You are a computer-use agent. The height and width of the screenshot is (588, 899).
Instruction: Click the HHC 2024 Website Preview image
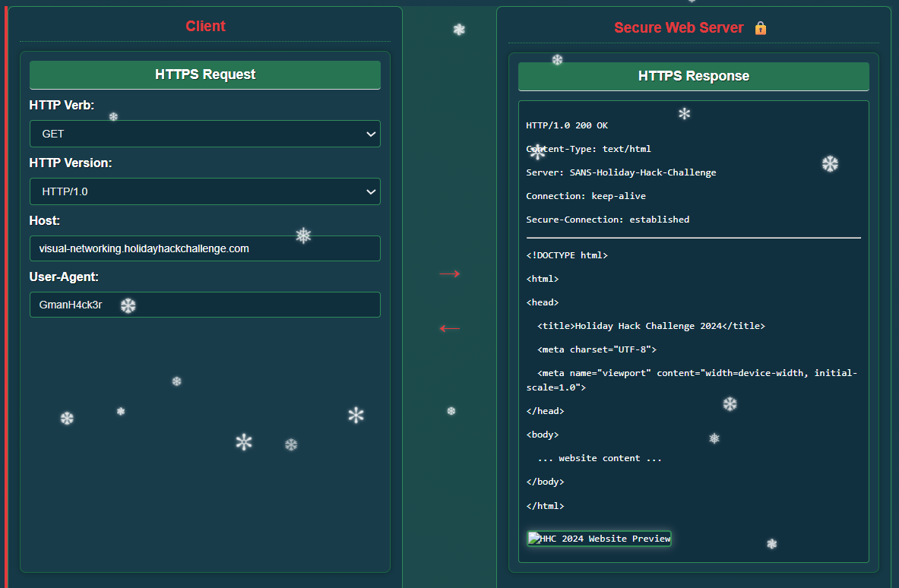pyautogui.click(x=599, y=539)
